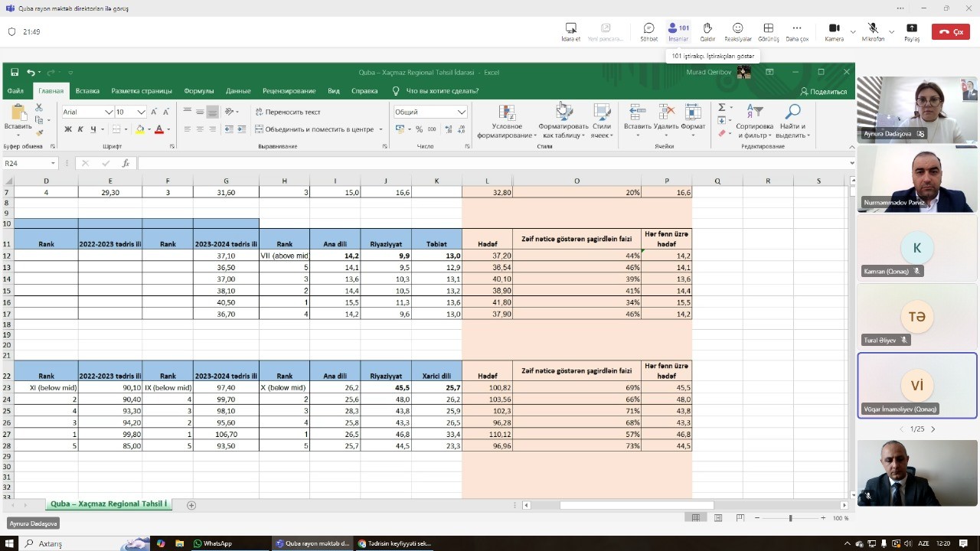Change the Görünüş view layout

point(768,31)
